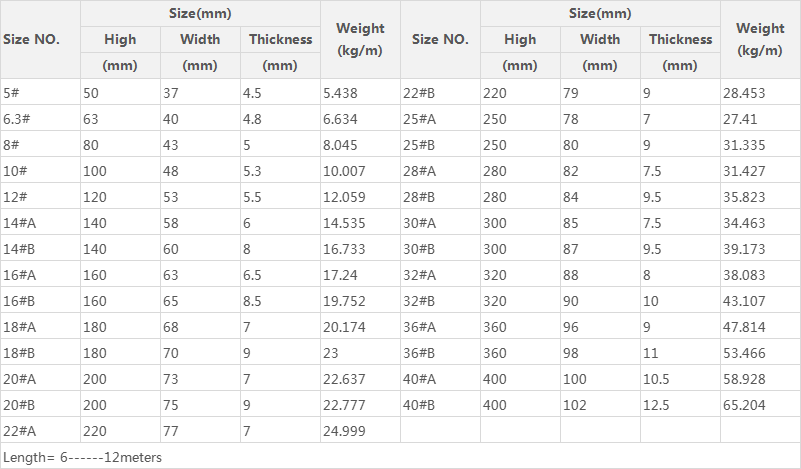This screenshot has width=801, height=469.
Task: Select weight value 5.438
Action: click(x=341, y=92)
